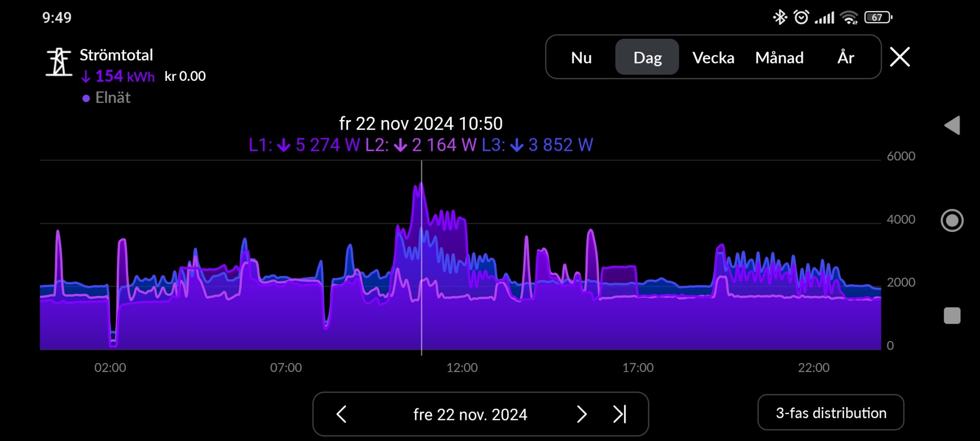The width and height of the screenshot is (980, 441).
Task: Open date picker on fre 22 nov. 2024
Action: [x=470, y=414]
